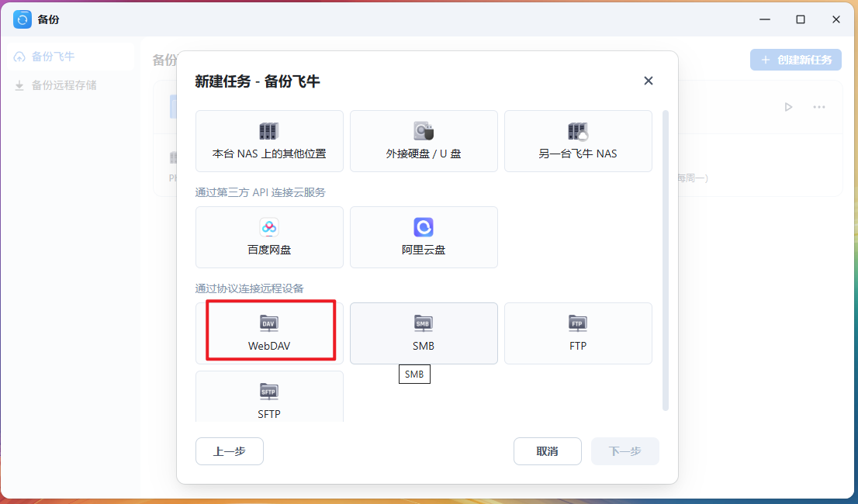Choose 外接硬盘 / U 盘 destination
This screenshot has height=504, width=858.
(424, 141)
